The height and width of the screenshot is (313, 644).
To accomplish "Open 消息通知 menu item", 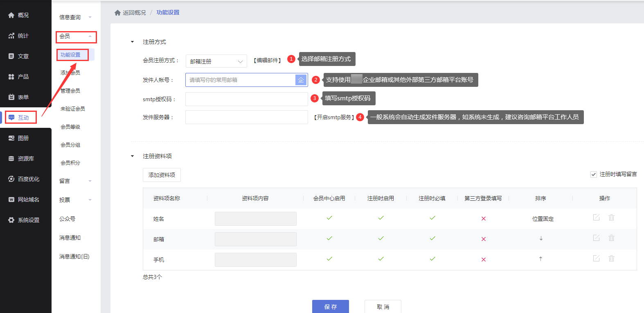I will 70,238.
